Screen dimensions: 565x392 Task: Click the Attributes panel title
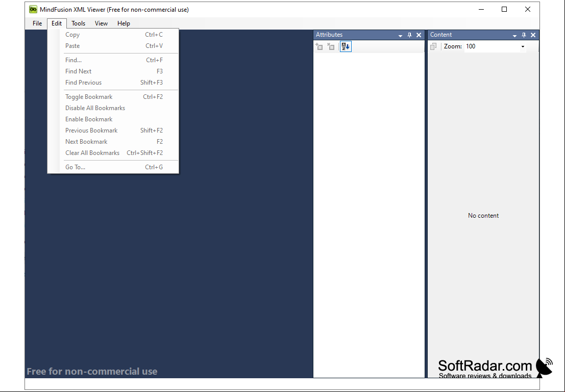[x=329, y=35]
